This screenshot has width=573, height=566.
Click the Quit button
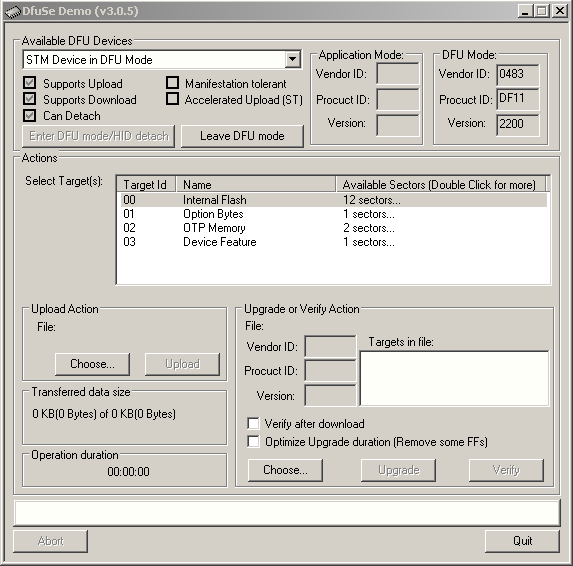[x=522, y=541]
